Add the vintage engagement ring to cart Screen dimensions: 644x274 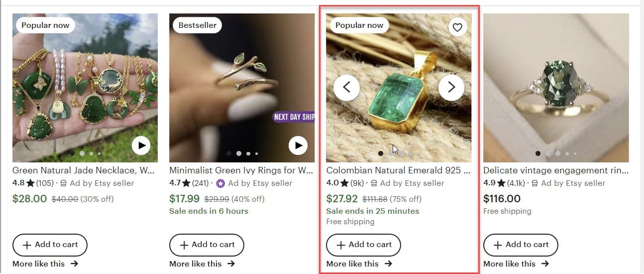[x=521, y=245]
